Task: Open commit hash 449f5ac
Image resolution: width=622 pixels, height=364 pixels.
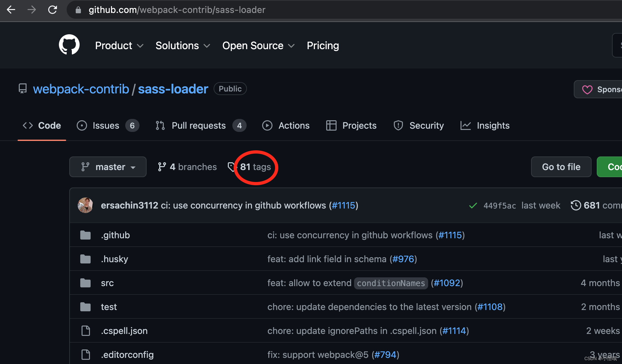Action: pos(500,206)
